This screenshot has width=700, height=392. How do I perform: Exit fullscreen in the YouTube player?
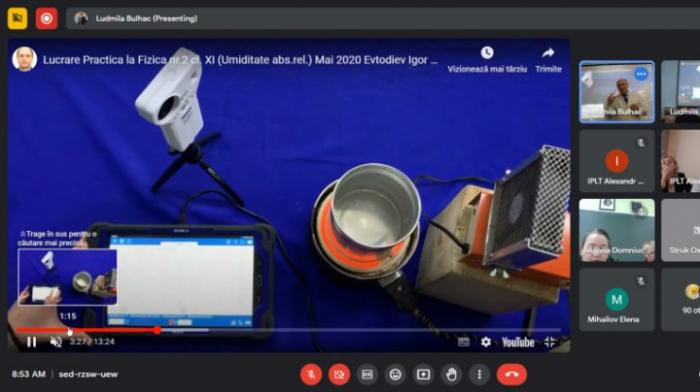550,342
